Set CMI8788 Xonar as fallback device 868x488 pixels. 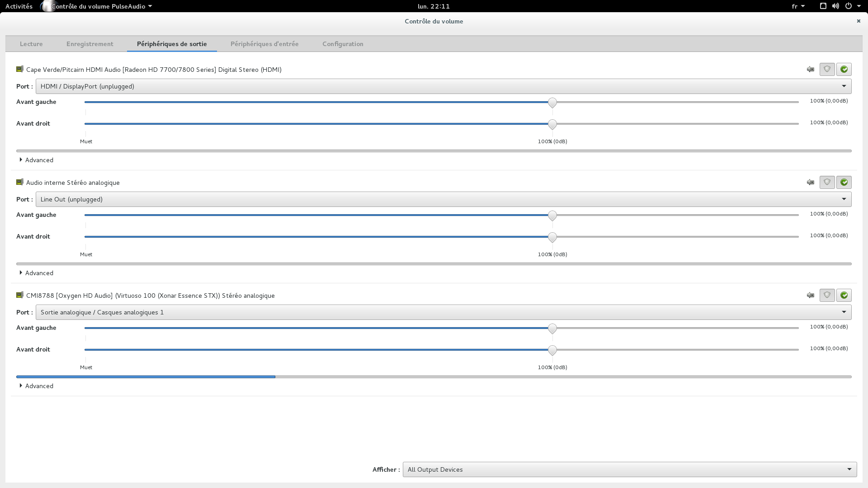[844, 295]
